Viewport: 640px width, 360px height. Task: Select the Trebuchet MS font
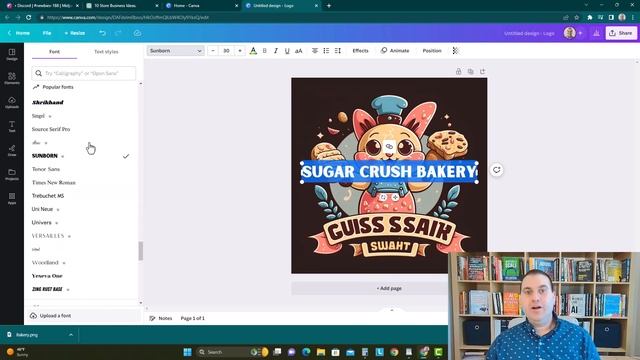point(48,196)
